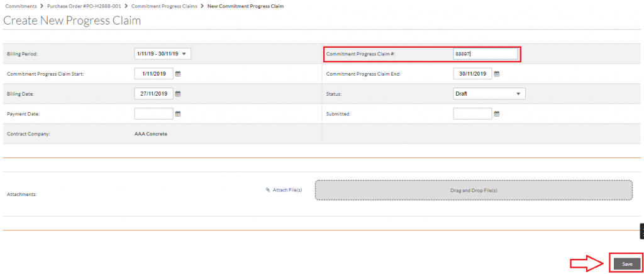644x274 pixels.
Task: Go to Commitments breadcrumb
Action: 21,6
